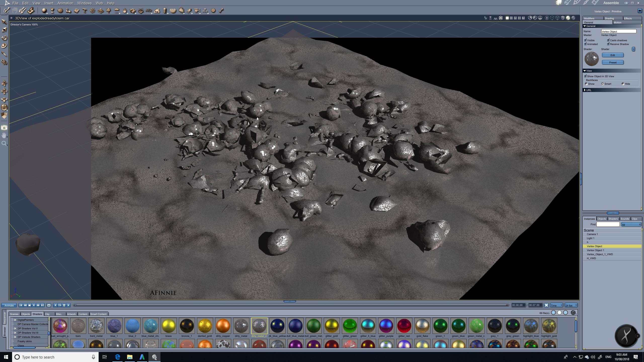The image size is (644, 362).
Task: Switch to the Effects tab
Action: pos(628,18)
